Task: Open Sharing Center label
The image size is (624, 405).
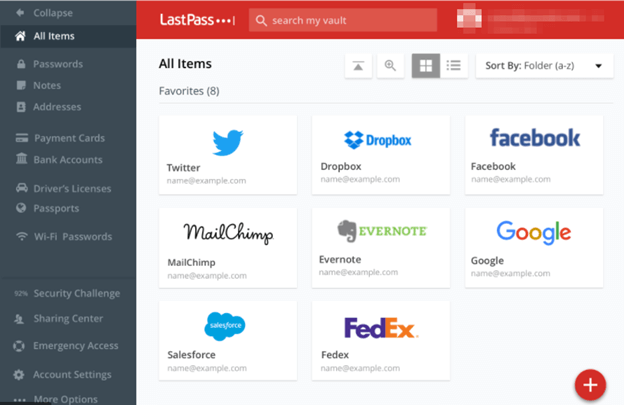Action: click(x=68, y=318)
